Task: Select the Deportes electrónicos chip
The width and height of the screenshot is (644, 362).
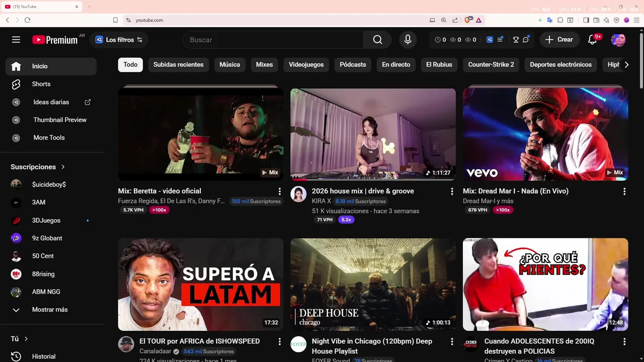Action: pos(561,64)
